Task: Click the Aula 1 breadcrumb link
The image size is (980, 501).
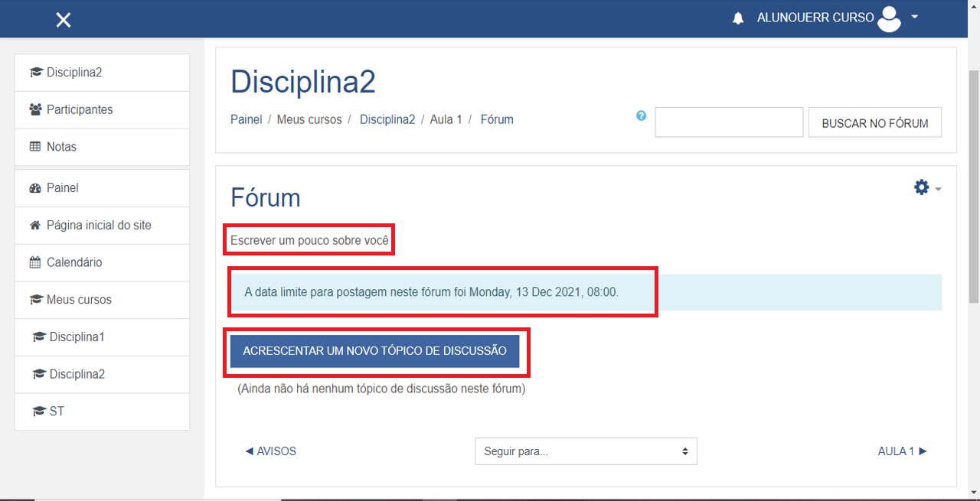Action: 446,119
